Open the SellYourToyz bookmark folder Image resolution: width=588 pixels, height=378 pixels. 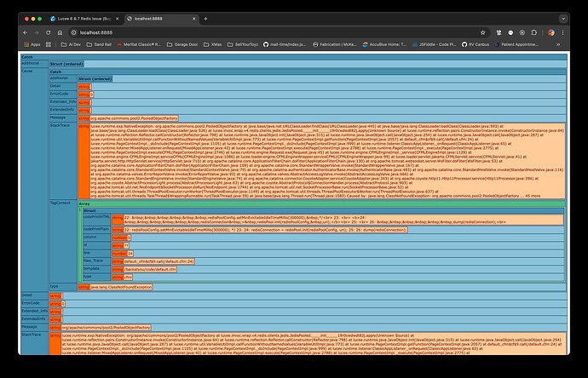243,44
